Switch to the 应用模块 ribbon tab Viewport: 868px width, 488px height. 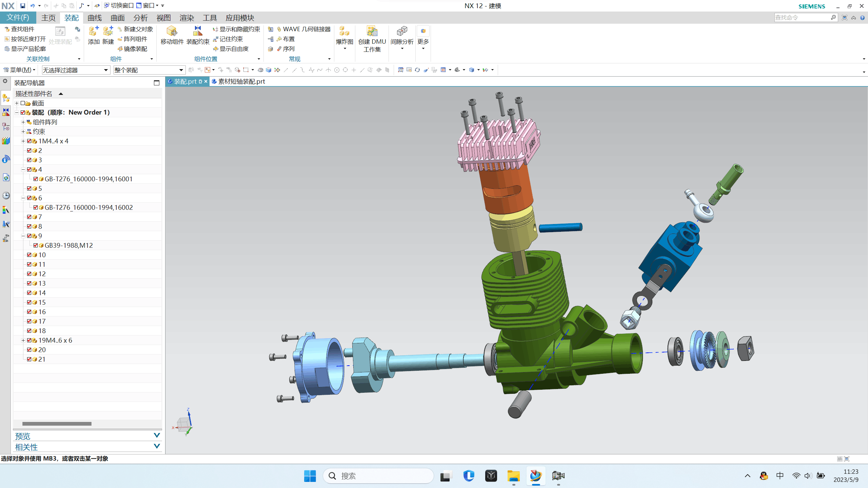[x=240, y=18]
